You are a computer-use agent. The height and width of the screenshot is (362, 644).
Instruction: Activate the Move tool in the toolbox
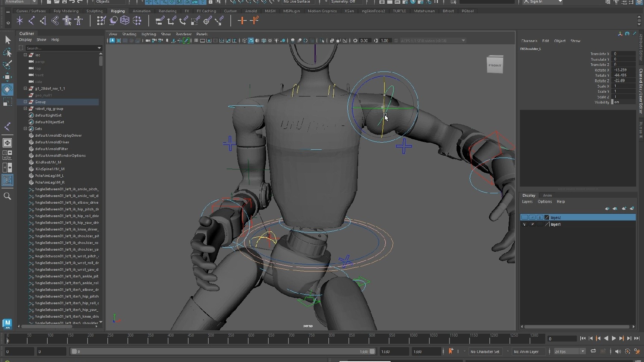pos(7,77)
